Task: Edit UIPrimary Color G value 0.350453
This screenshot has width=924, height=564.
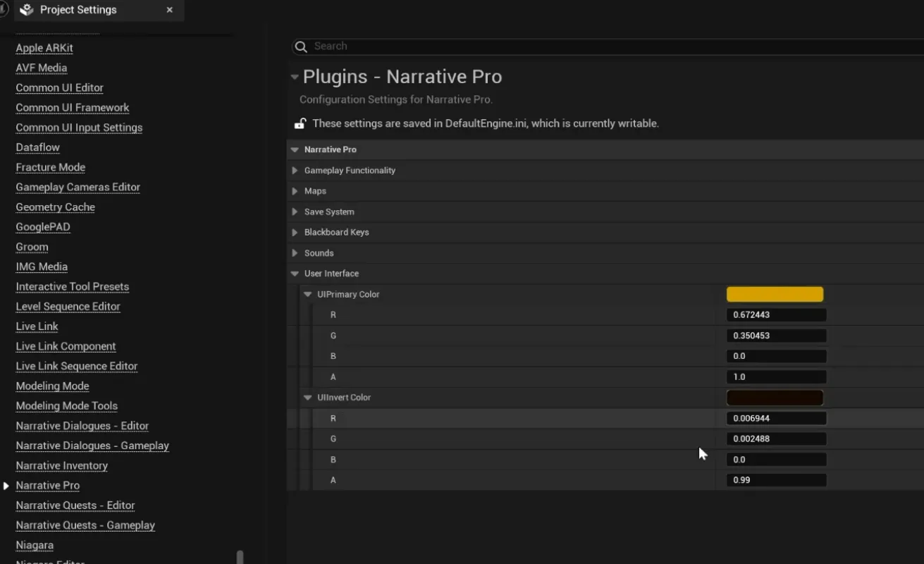Action: (x=776, y=336)
